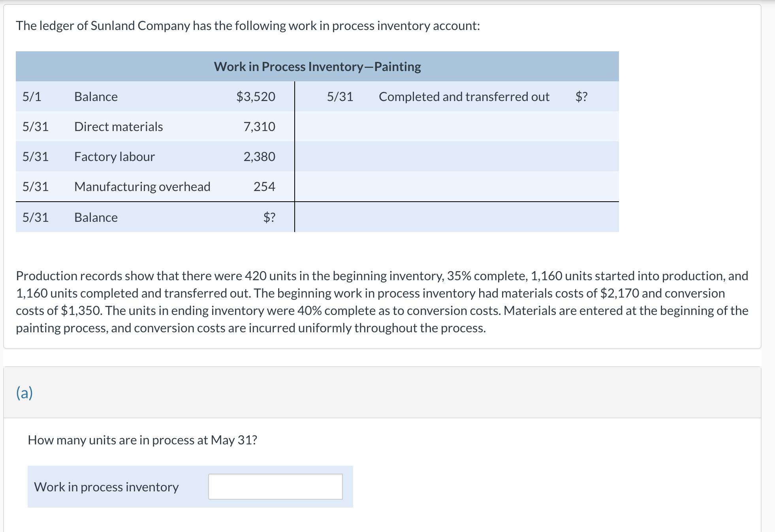This screenshot has width=775, height=532.
Task: Click Completed and transferred out entry
Action: [464, 97]
